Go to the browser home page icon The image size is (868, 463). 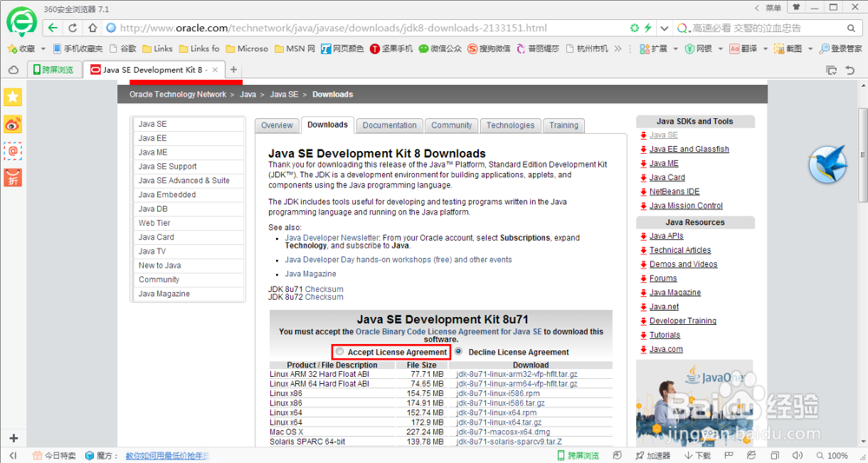click(93, 28)
